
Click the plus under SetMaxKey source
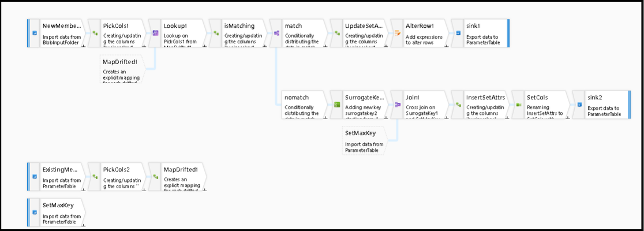click(83, 225)
